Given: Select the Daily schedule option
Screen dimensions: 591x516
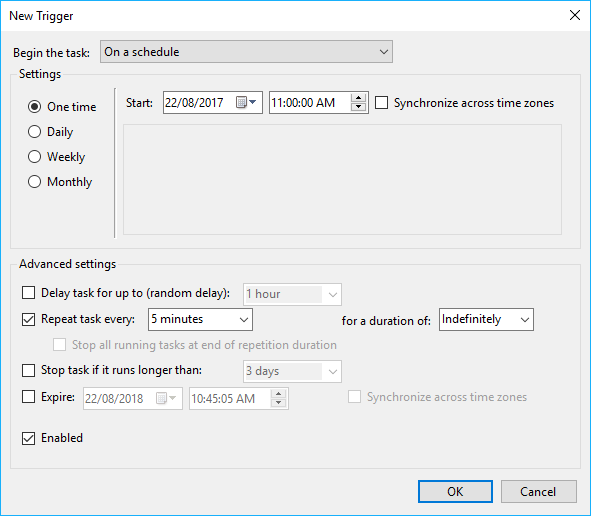Looking at the screenshot, I should [50, 132].
